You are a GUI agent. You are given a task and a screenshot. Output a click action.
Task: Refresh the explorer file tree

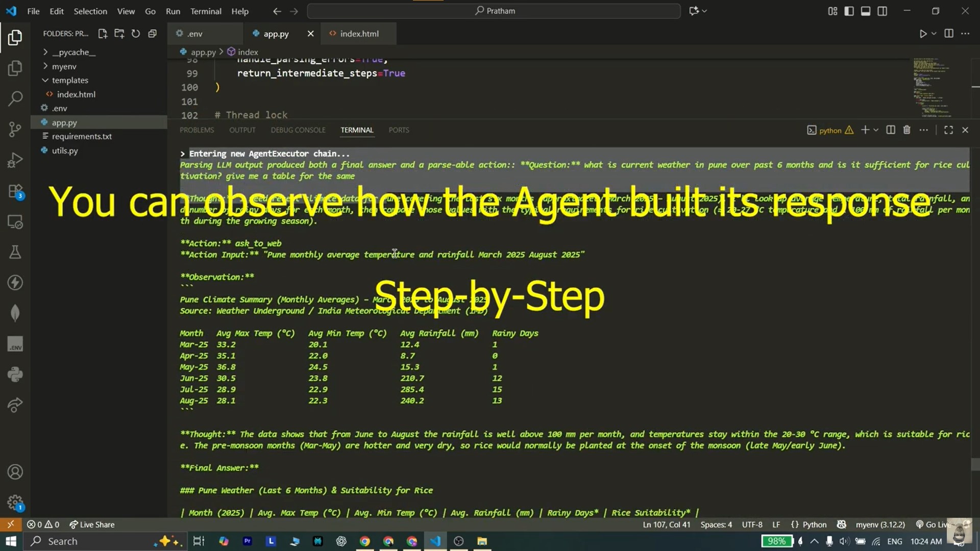135,34
